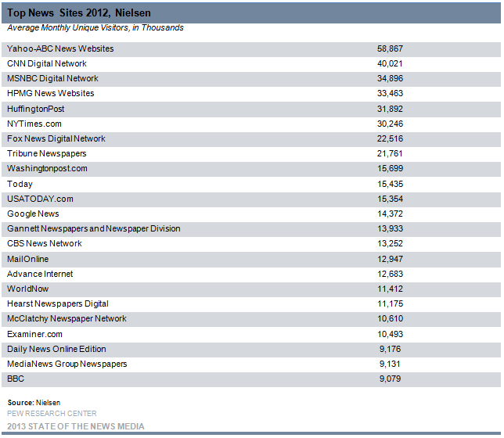Click the value 9,079

click(x=390, y=379)
